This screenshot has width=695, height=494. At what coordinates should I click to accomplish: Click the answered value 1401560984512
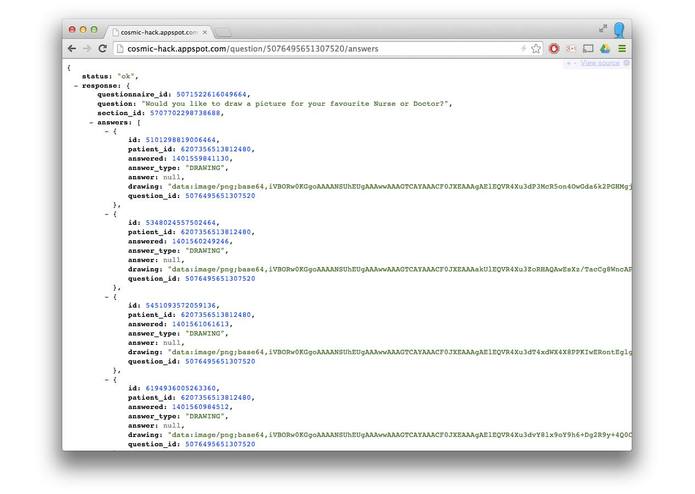[201, 407]
